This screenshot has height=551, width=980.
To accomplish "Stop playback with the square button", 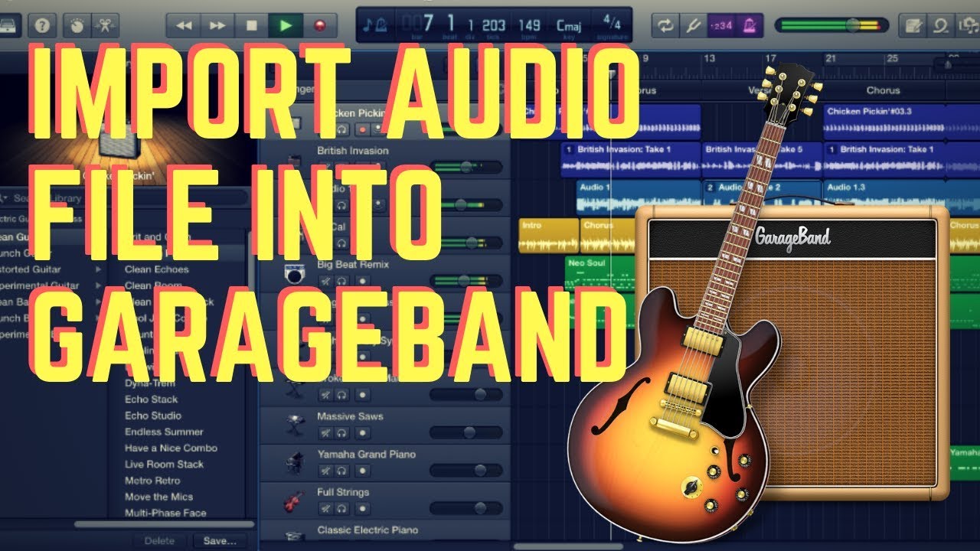I will coord(252,25).
